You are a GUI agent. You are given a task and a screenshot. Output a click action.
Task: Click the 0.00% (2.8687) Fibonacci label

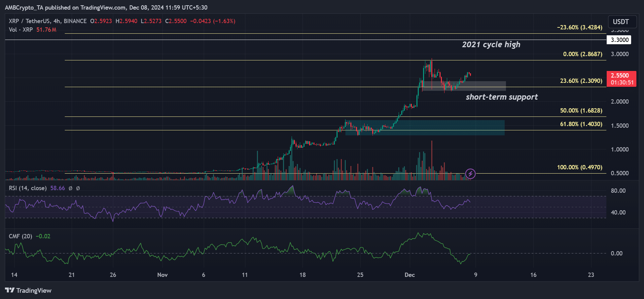[583, 54]
